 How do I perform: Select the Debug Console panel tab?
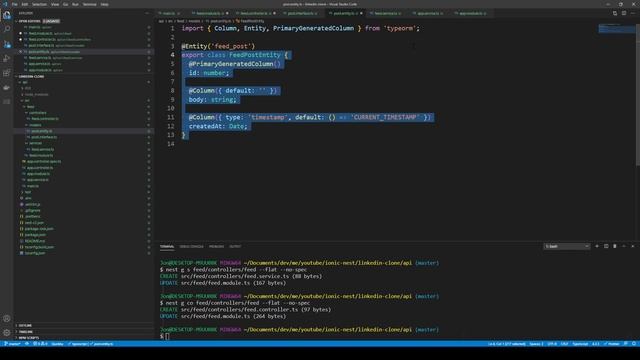pyautogui.click(x=191, y=247)
